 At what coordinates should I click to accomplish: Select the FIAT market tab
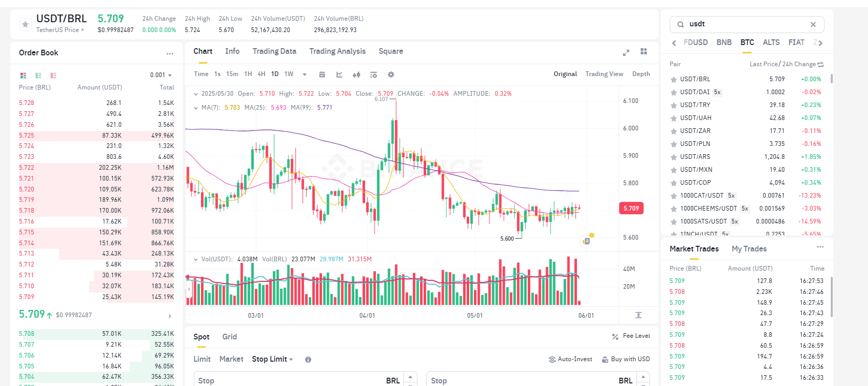797,42
